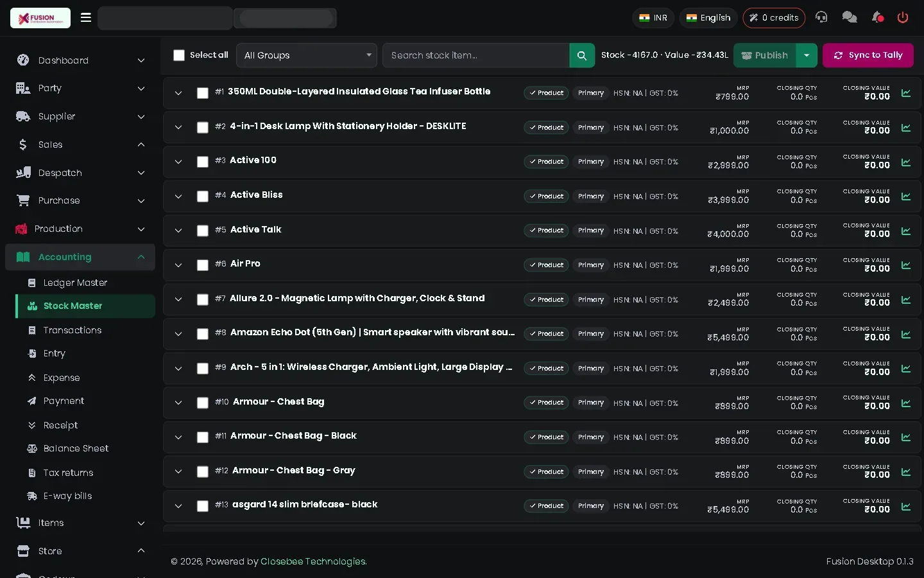The height and width of the screenshot is (578, 924).
Task: Click Sync to Tally button
Action: (868, 55)
